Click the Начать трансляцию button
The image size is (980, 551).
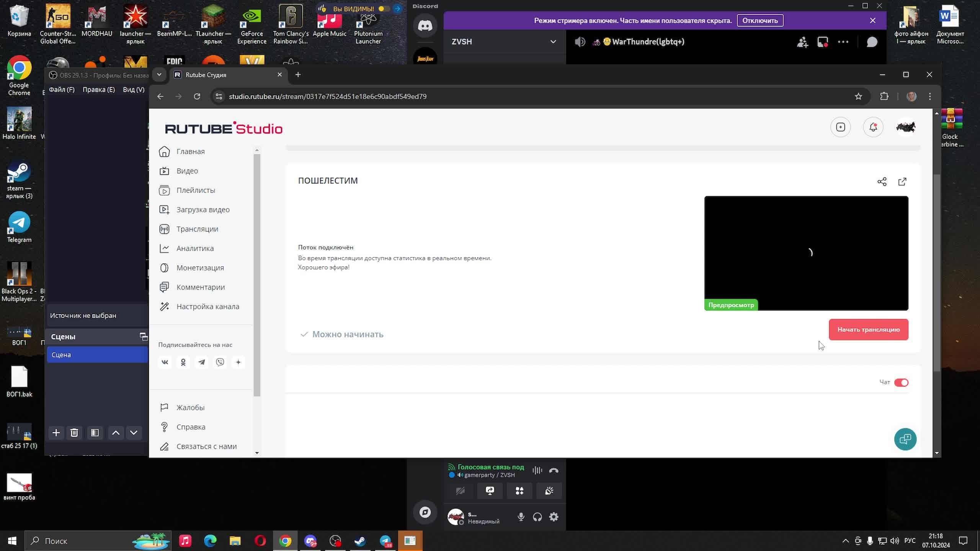(868, 329)
